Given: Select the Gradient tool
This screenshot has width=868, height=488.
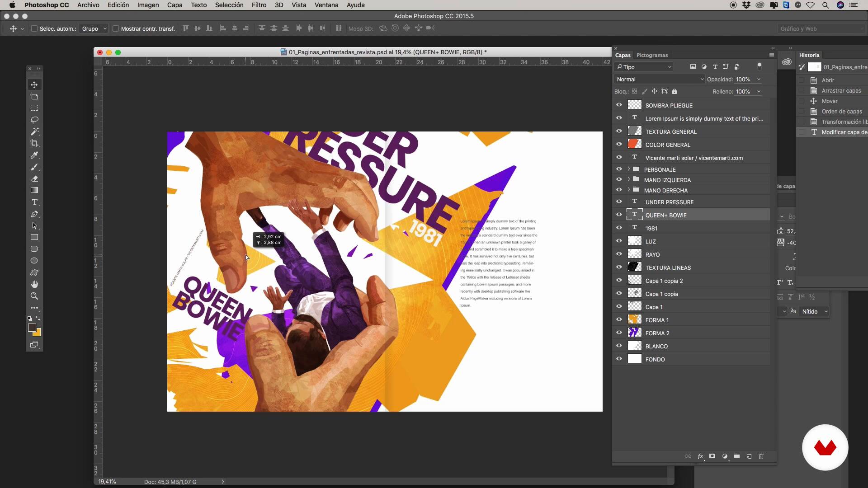Looking at the screenshot, I should click(34, 190).
